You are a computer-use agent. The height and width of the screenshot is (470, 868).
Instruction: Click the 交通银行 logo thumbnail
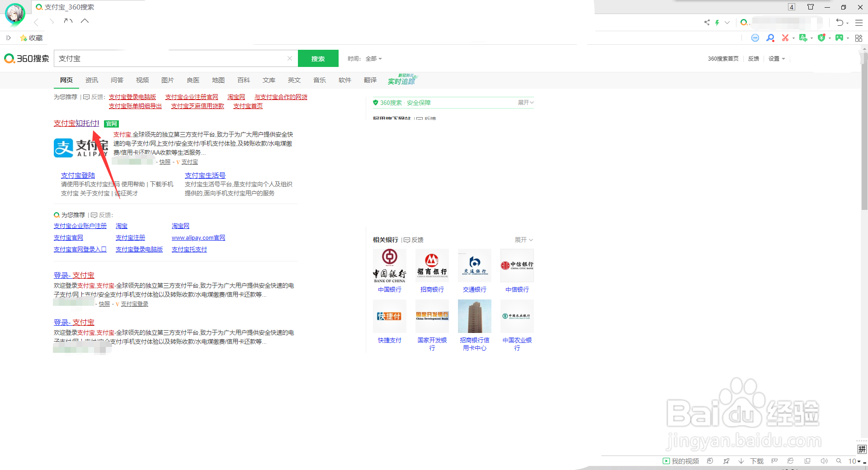475,266
